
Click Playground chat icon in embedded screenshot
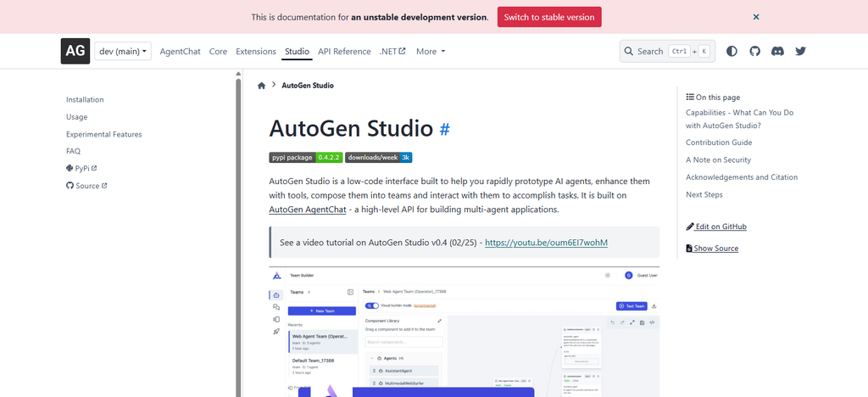point(276,307)
